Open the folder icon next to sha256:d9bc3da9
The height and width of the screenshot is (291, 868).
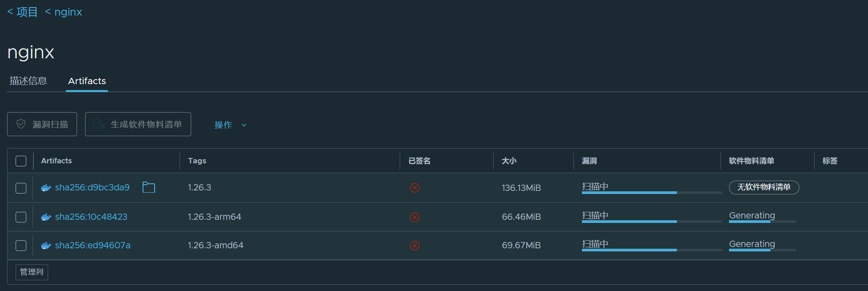148,187
